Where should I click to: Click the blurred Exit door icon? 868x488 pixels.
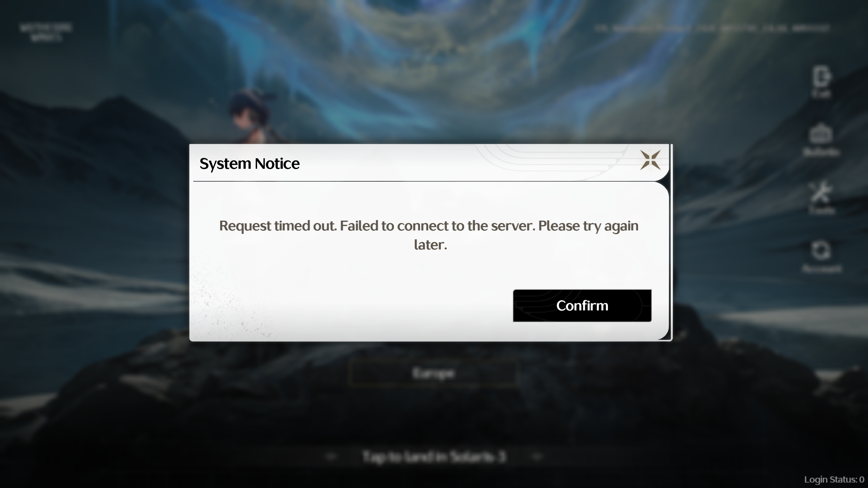pos(822,77)
